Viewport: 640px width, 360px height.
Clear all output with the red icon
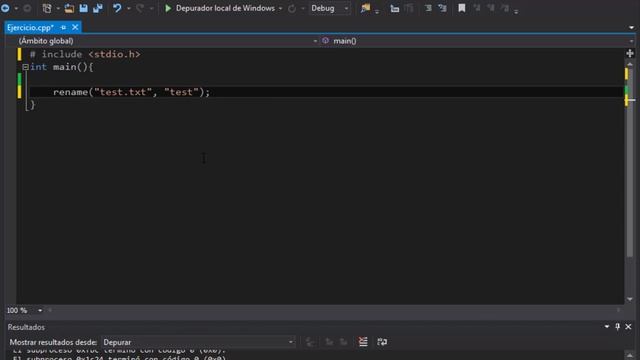click(x=363, y=342)
